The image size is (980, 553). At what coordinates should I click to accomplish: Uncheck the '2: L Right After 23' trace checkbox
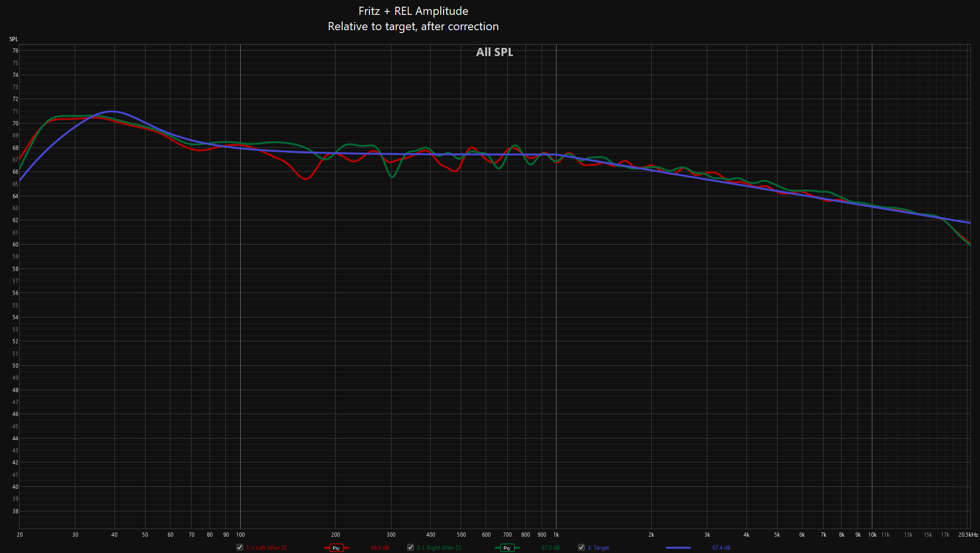tap(411, 547)
